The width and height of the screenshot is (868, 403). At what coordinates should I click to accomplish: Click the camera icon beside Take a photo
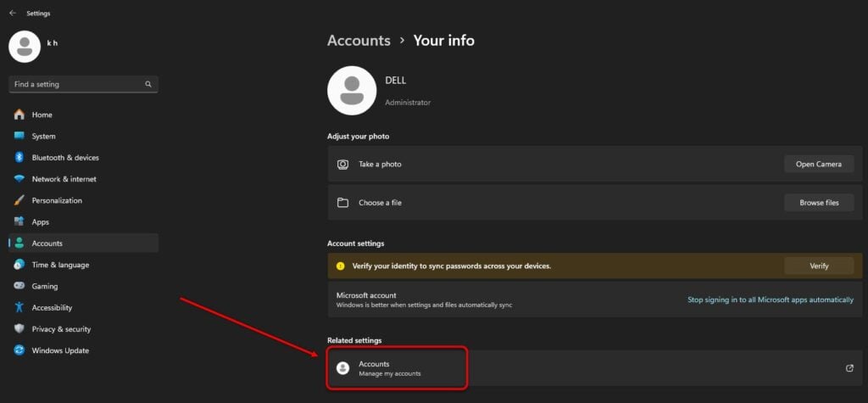click(343, 164)
